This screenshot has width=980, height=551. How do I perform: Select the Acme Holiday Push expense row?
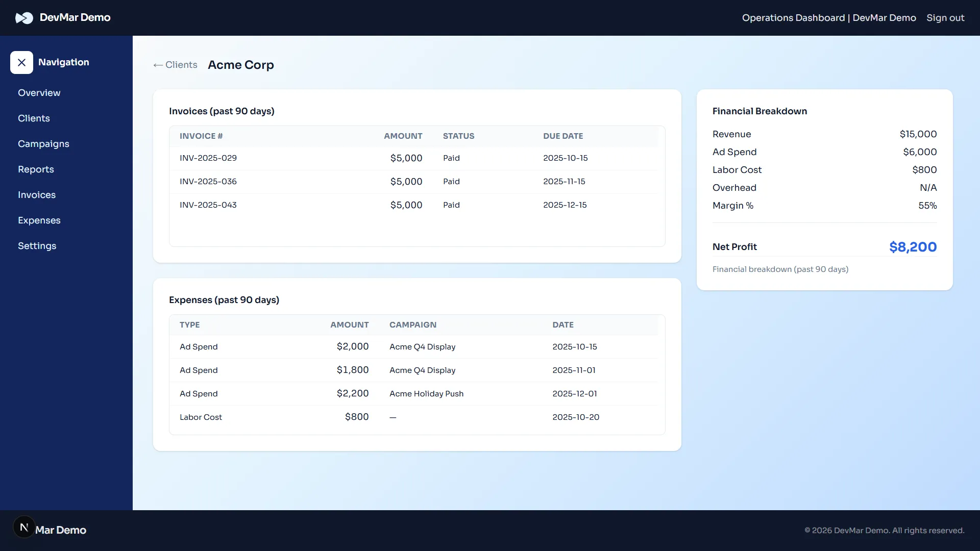357,393
